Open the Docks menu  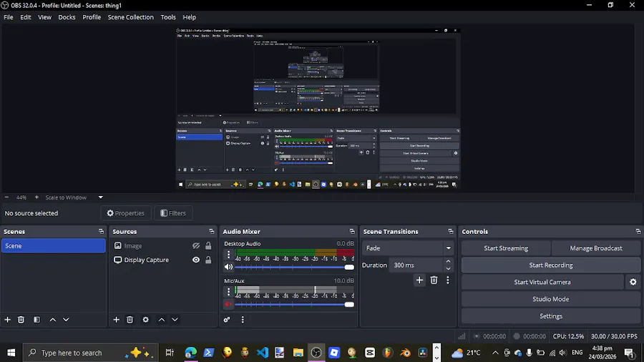click(67, 17)
